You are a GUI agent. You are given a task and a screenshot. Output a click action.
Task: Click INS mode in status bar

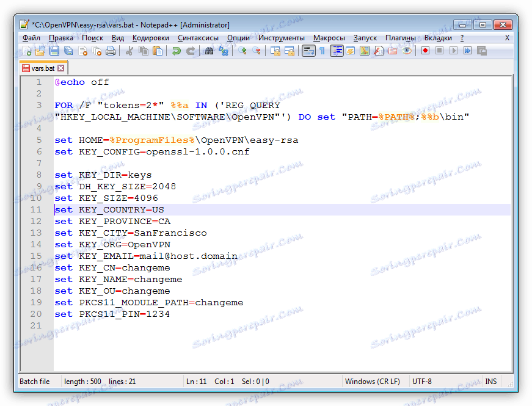pyautogui.click(x=490, y=382)
